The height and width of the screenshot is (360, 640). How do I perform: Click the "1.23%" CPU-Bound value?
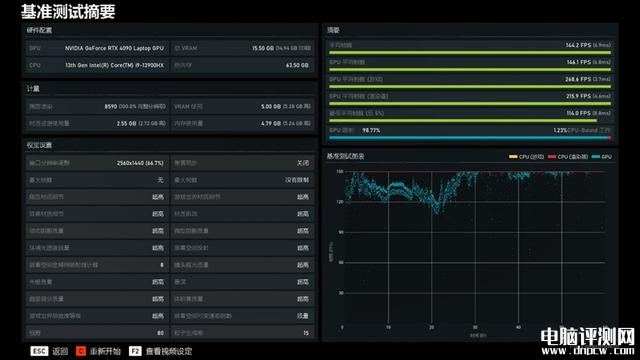click(x=560, y=130)
